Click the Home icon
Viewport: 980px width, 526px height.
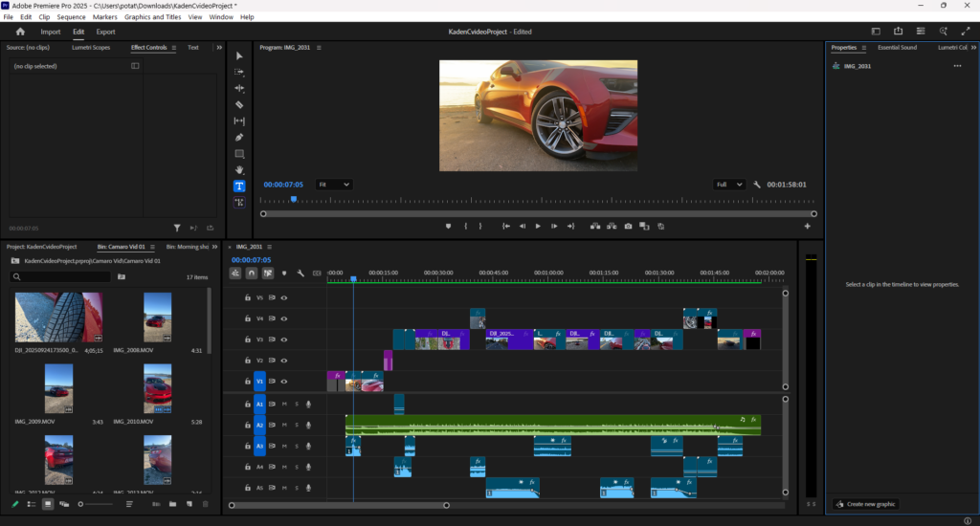[20, 32]
